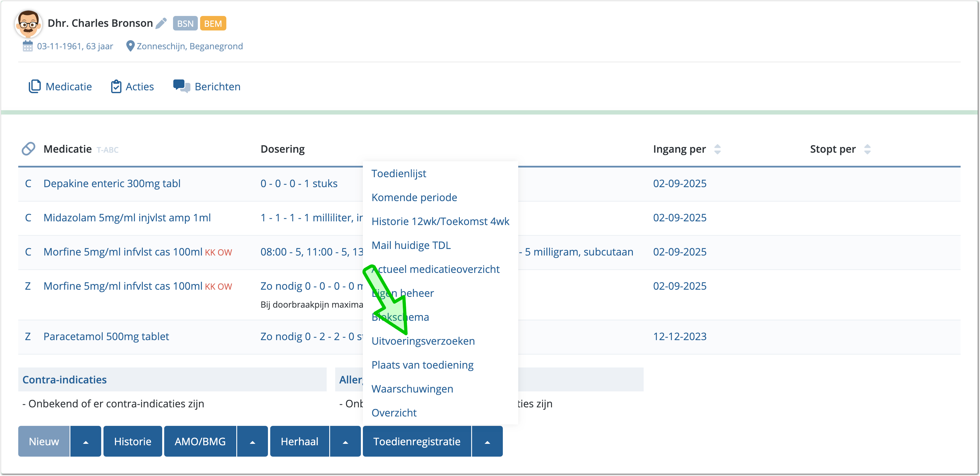Collapse the Toedienregistratie arrow menu
The height and width of the screenshot is (476, 980).
(487, 442)
